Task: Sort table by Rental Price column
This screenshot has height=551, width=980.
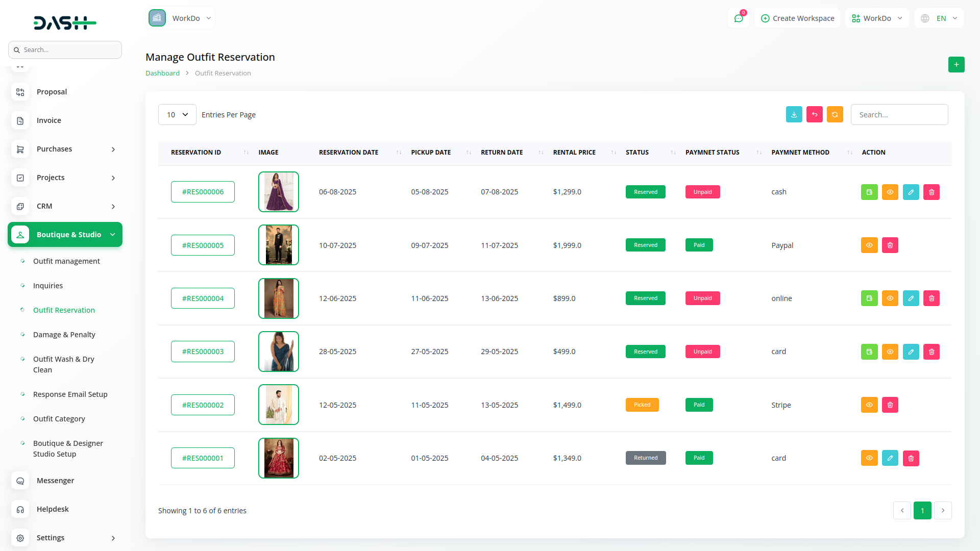Action: [x=574, y=153]
